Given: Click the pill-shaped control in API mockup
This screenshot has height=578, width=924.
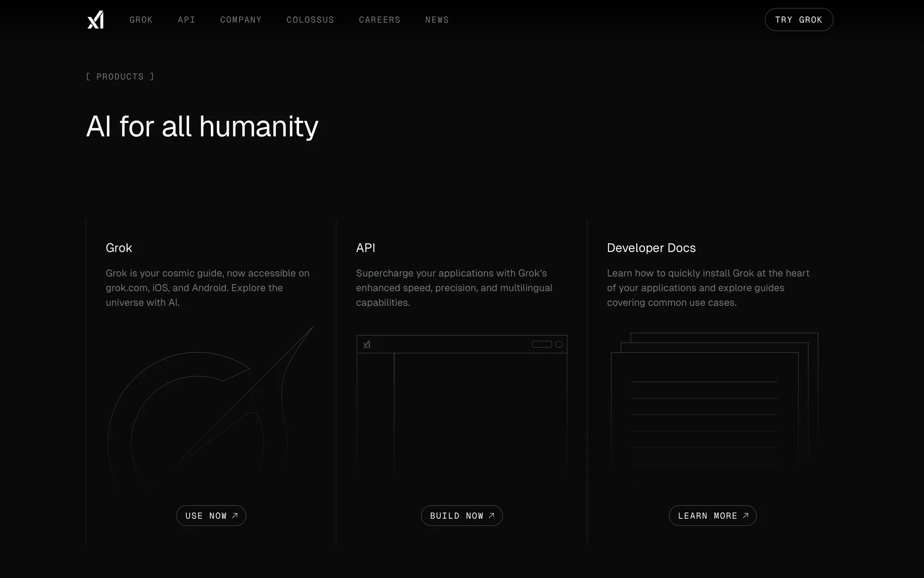Looking at the screenshot, I should click(x=541, y=344).
